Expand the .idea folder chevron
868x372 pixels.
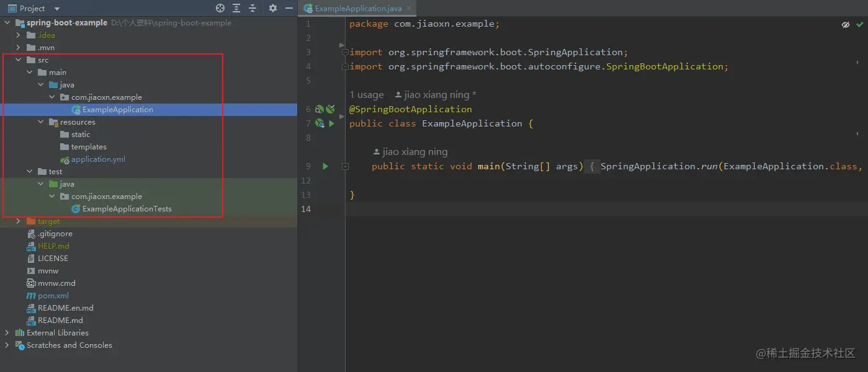pyautogui.click(x=19, y=35)
